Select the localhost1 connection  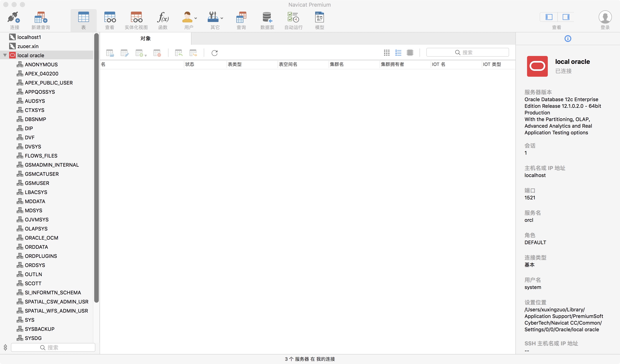29,37
